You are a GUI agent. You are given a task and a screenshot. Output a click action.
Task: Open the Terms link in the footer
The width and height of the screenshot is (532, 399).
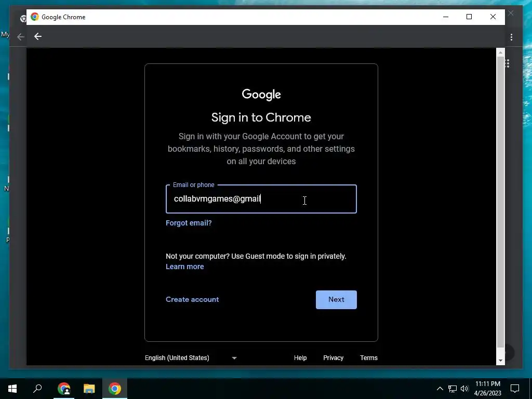pos(368,358)
